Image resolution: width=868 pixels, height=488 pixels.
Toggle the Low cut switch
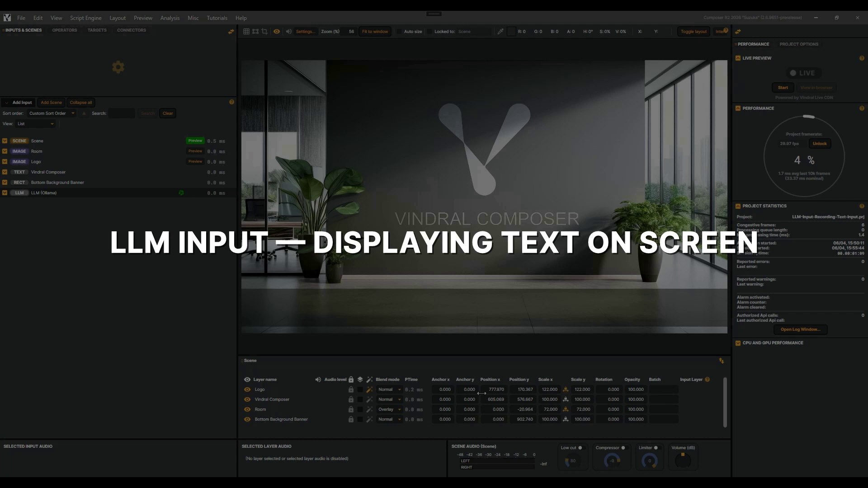pyautogui.click(x=582, y=448)
